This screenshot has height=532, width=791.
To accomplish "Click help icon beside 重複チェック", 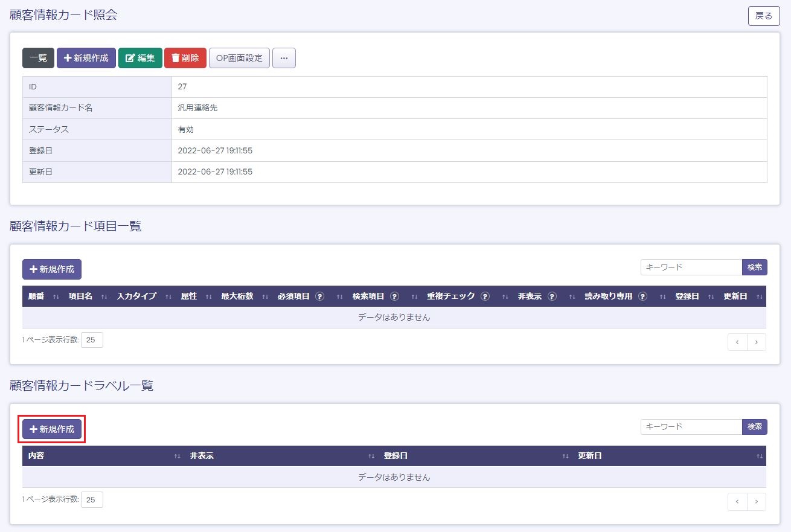I will coord(485,296).
